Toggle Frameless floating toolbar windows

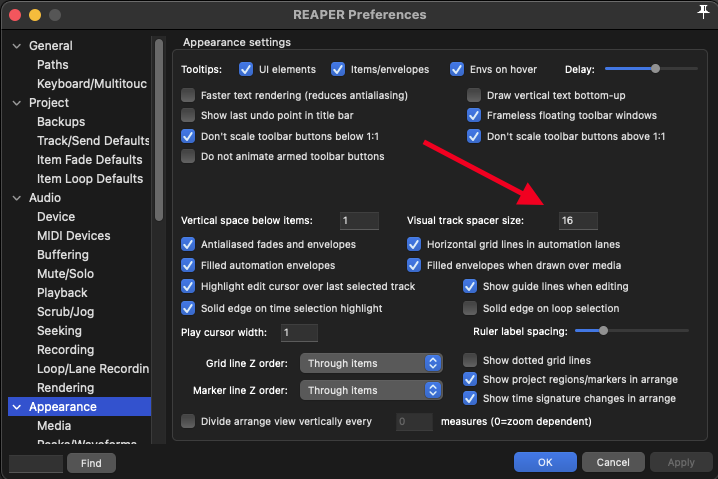pyautogui.click(x=474, y=115)
